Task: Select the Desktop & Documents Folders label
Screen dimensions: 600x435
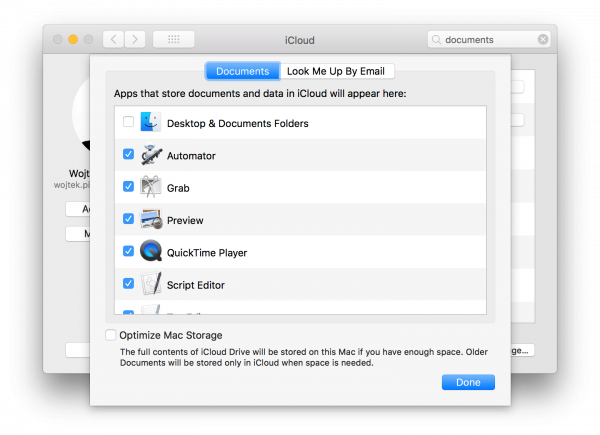Action: pyautogui.click(x=238, y=124)
